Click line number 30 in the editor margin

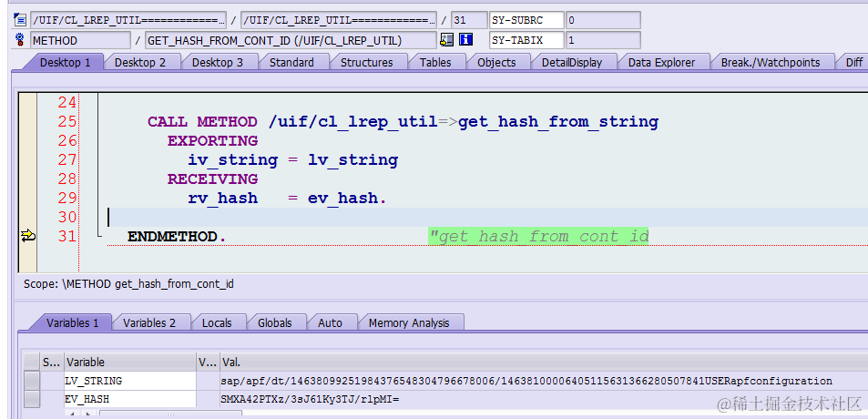tap(67, 217)
